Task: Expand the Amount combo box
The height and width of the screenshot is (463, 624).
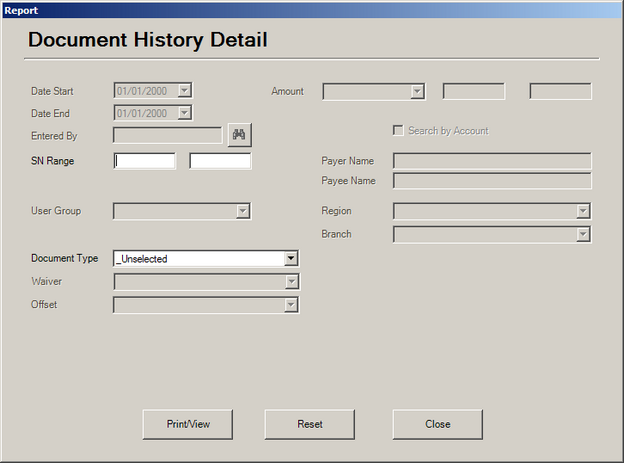Action: pos(417,92)
